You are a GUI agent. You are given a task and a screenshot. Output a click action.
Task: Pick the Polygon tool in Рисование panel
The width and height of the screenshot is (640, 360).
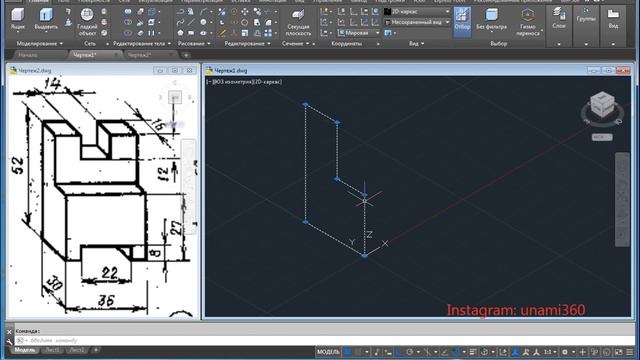coord(180,33)
